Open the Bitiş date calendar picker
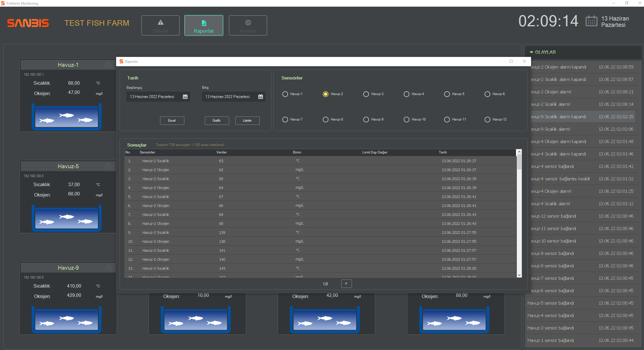 [261, 97]
